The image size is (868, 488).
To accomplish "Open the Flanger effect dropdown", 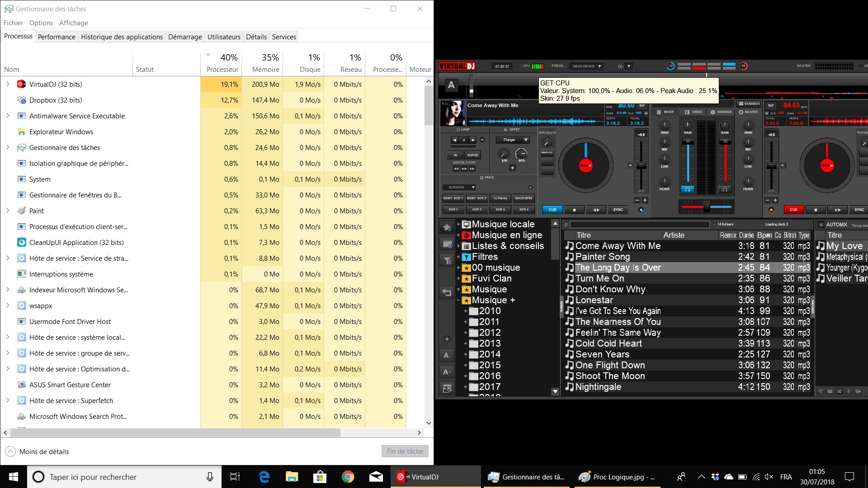I will click(x=526, y=140).
